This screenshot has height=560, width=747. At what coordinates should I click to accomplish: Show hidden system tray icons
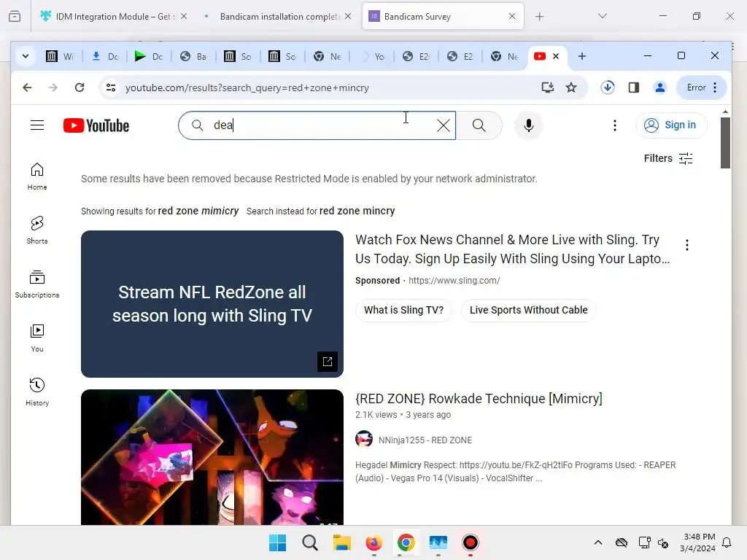coord(598,542)
